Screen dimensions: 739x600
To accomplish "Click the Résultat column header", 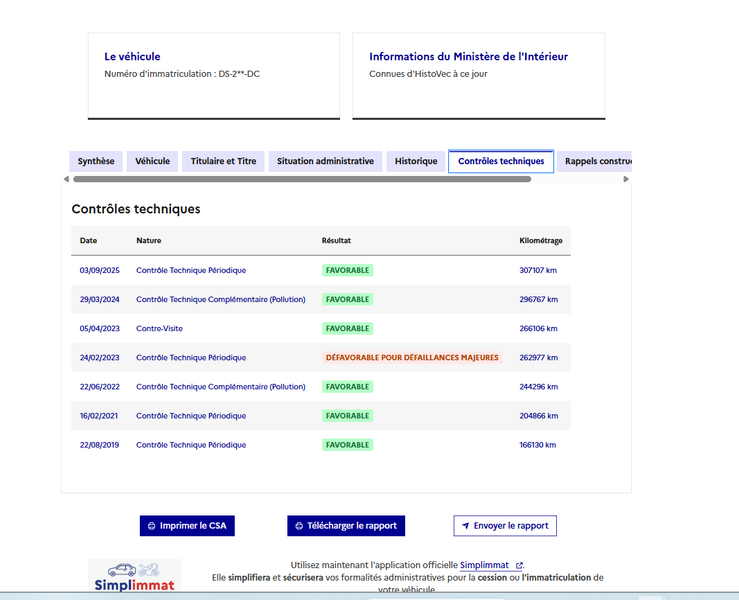I will [336, 240].
